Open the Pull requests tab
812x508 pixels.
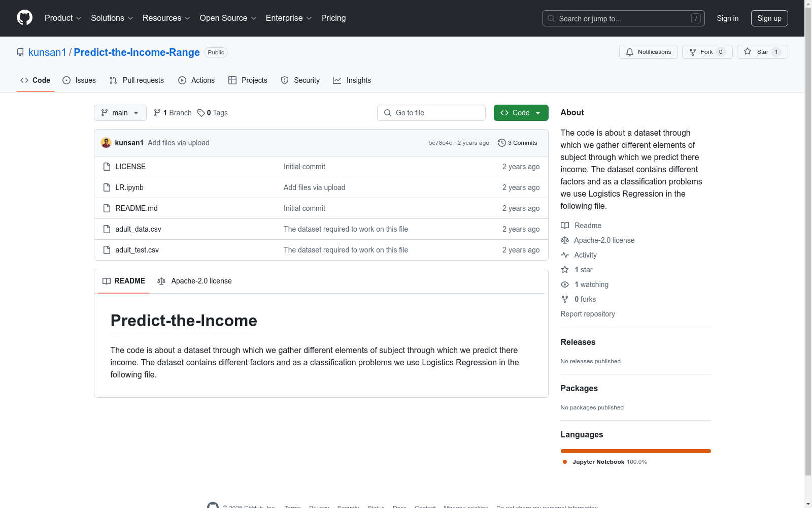pyautogui.click(x=137, y=80)
